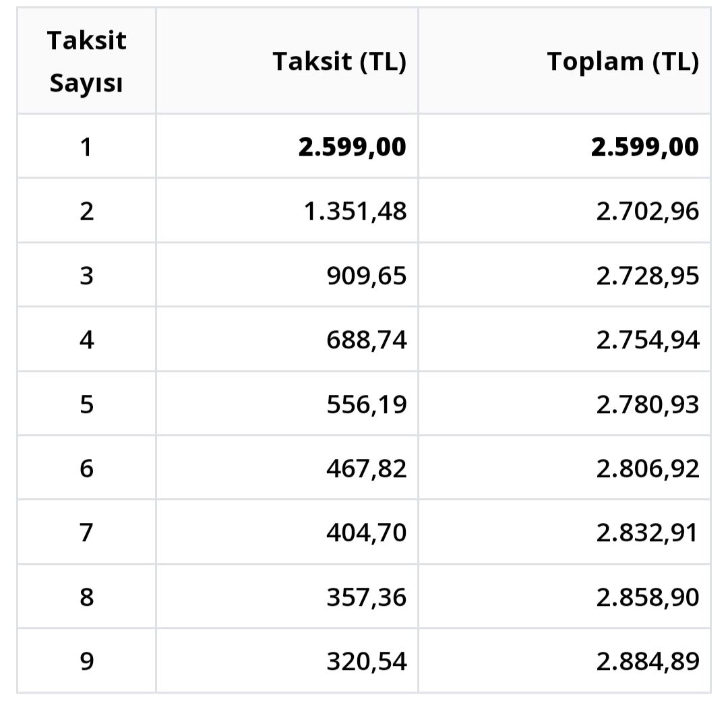This screenshot has width=728, height=701.
Task: Select the 2.754,94 total cell
Action: (648, 340)
